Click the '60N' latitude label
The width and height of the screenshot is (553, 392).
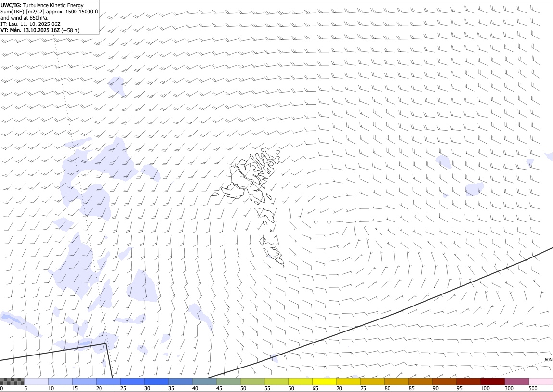coord(548,360)
